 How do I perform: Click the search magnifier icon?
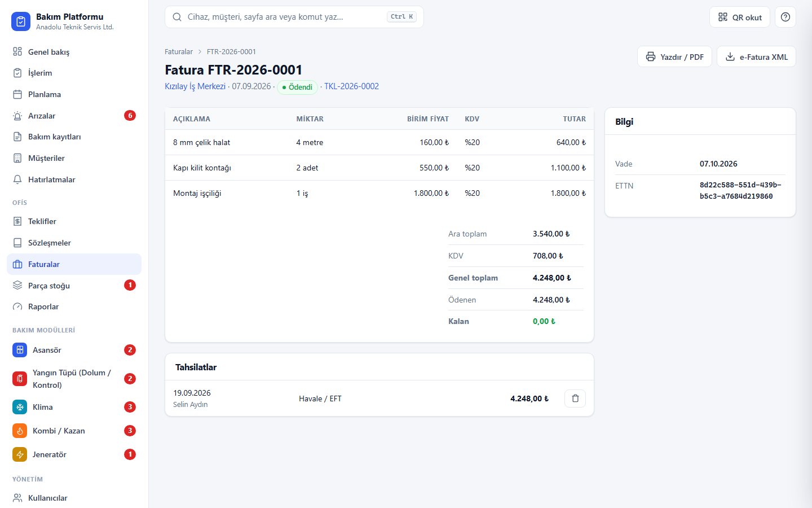tap(177, 17)
